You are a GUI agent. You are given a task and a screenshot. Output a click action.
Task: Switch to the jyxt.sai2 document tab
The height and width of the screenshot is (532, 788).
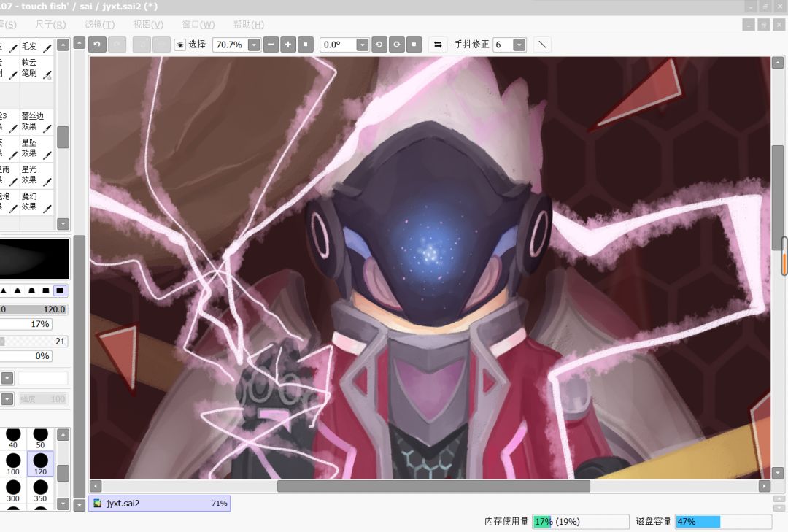[x=159, y=504]
